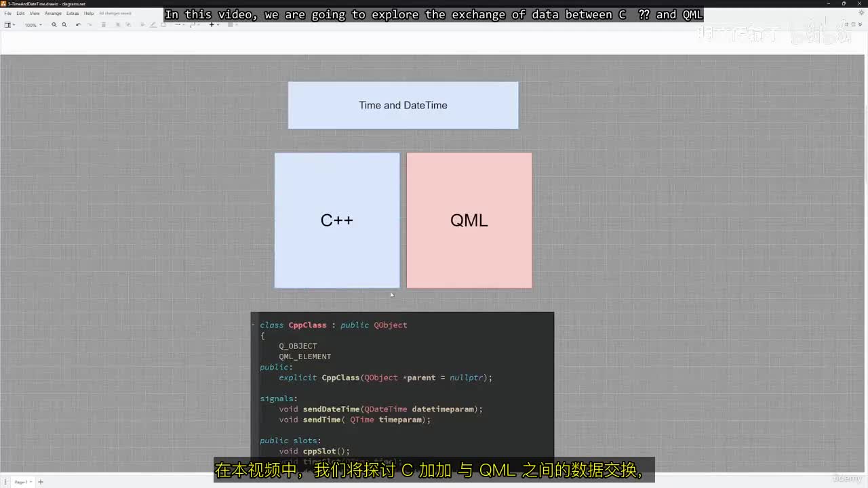This screenshot has height=488, width=868.
Task: Open the table insert dropdown
Action: (x=231, y=25)
